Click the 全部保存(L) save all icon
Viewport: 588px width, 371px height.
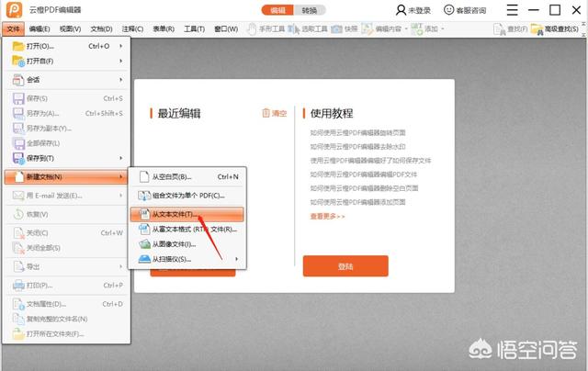18,143
